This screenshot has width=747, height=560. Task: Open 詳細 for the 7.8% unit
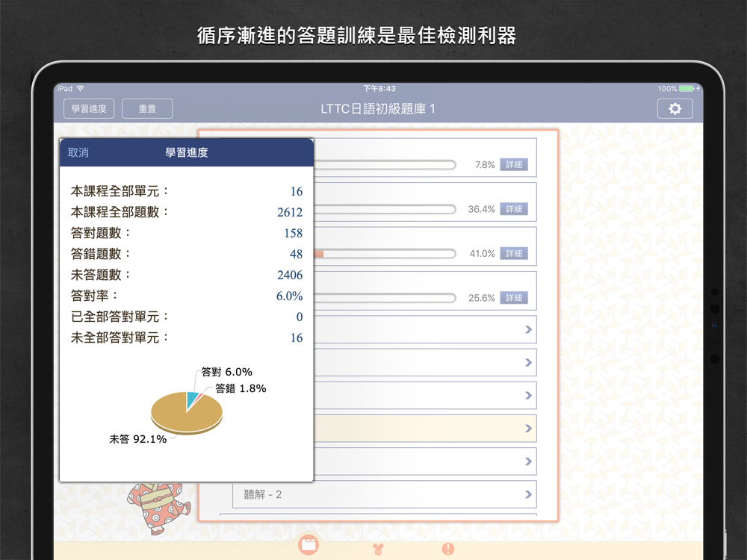(514, 165)
